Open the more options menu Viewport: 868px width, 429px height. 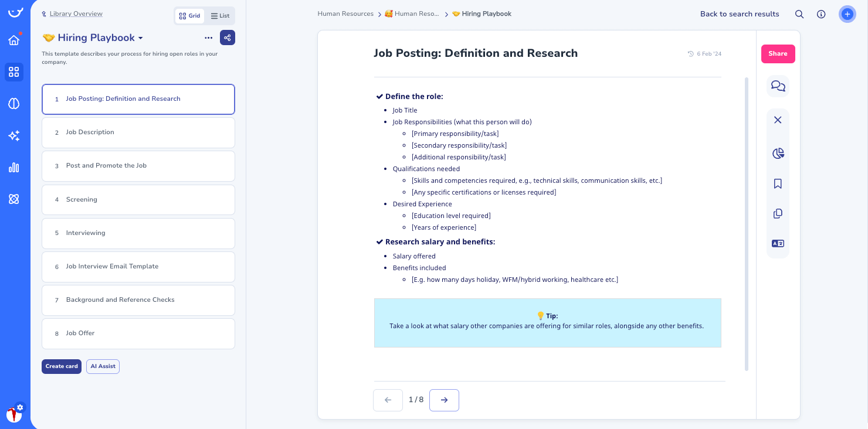[x=208, y=38]
